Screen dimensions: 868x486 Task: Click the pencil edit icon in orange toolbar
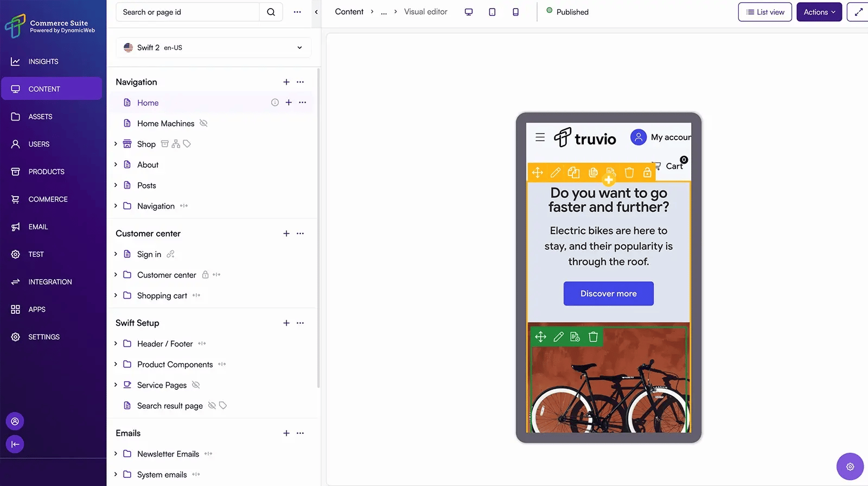click(556, 173)
